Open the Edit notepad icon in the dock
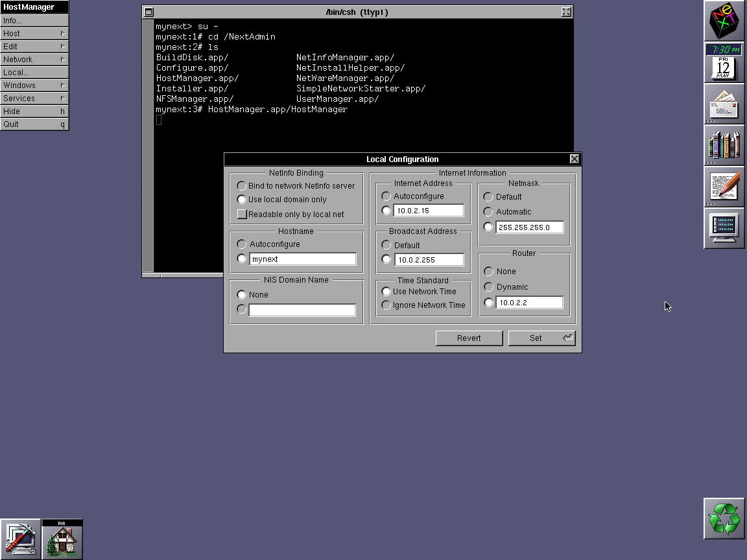Screen dimensions: 747x560 [724, 187]
